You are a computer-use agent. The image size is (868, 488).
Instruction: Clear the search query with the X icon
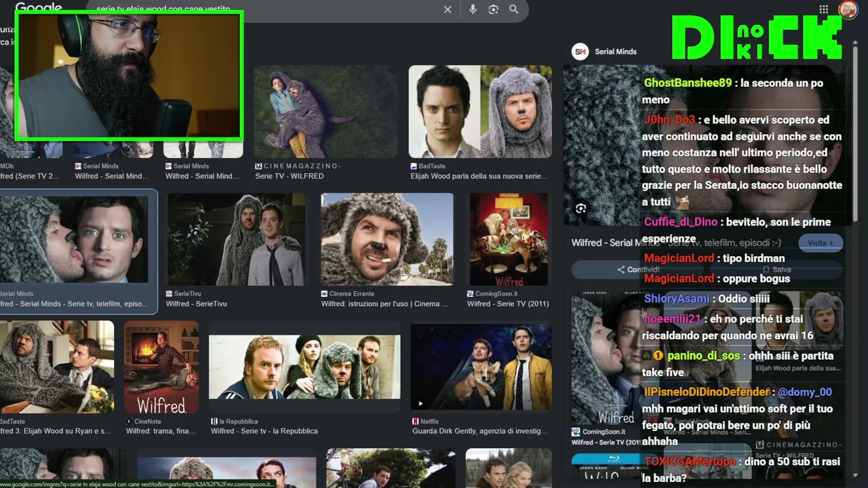pos(448,9)
